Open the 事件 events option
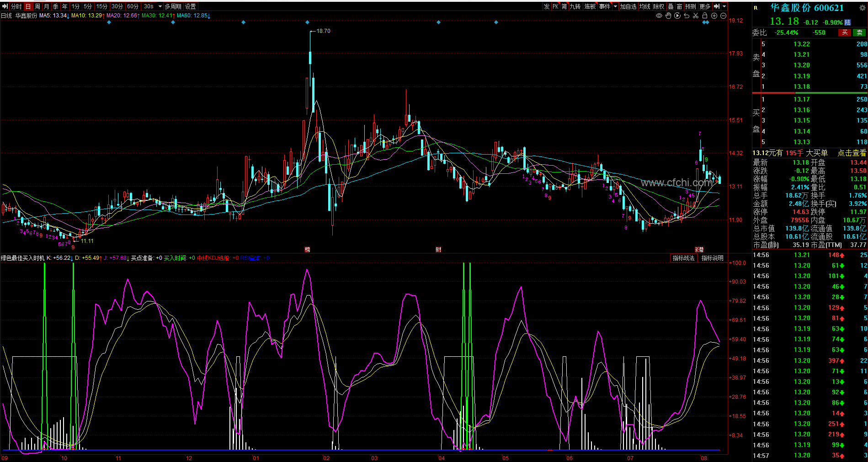Viewport: 868px width, 462px height. (605, 6)
